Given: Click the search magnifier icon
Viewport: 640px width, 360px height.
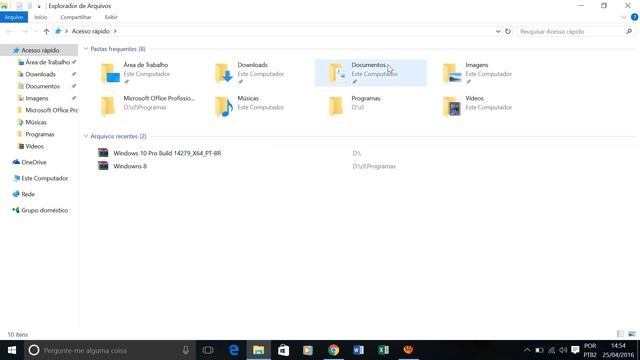Looking at the screenshot, I should click(x=629, y=31).
